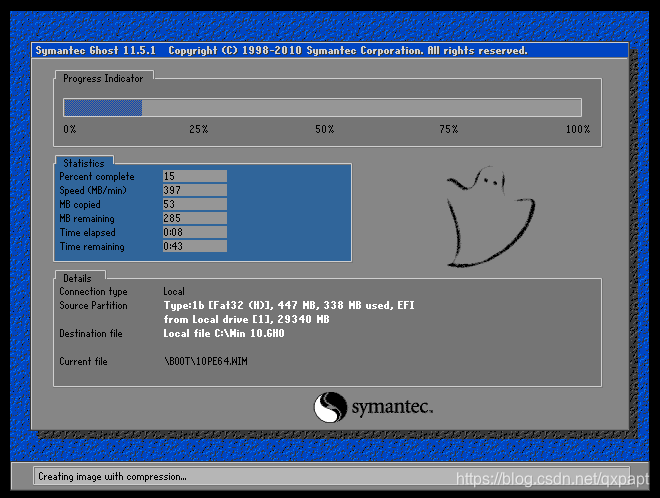660x498 pixels.
Task: Click the Local file C:\Win 10.GHO text
Action: click(x=224, y=333)
